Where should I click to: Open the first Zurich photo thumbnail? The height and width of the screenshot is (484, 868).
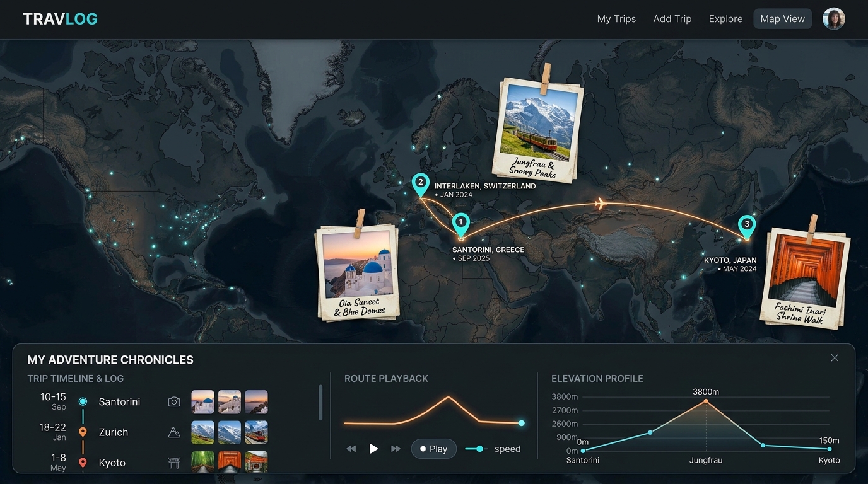[x=202, y=432]
